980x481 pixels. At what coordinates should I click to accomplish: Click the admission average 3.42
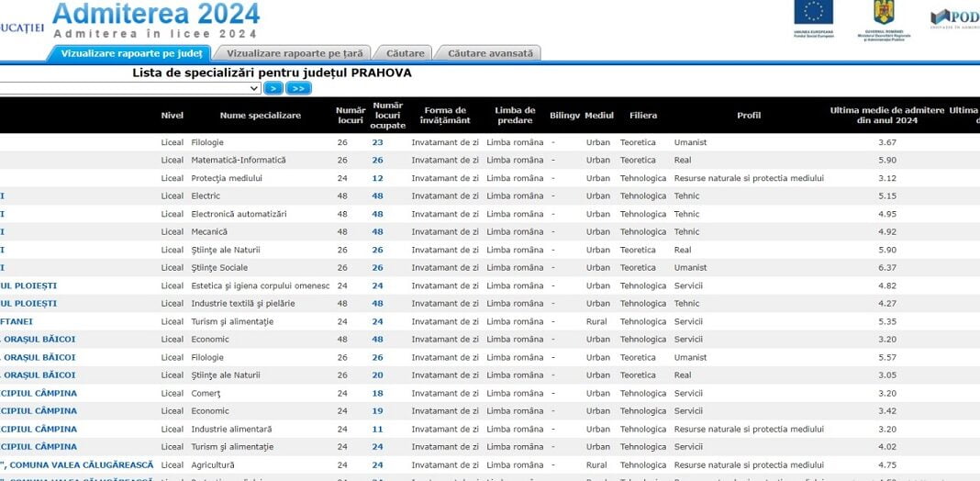pos(887,411)
